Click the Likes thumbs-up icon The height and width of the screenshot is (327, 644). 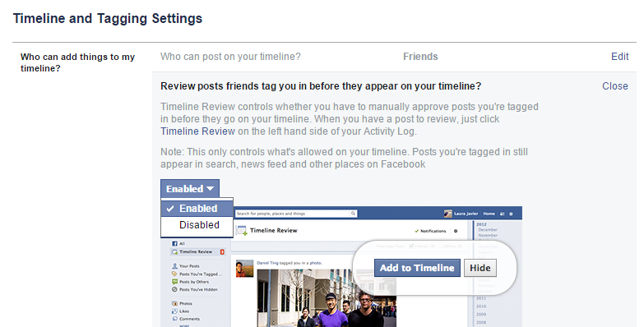pos(174,311)
